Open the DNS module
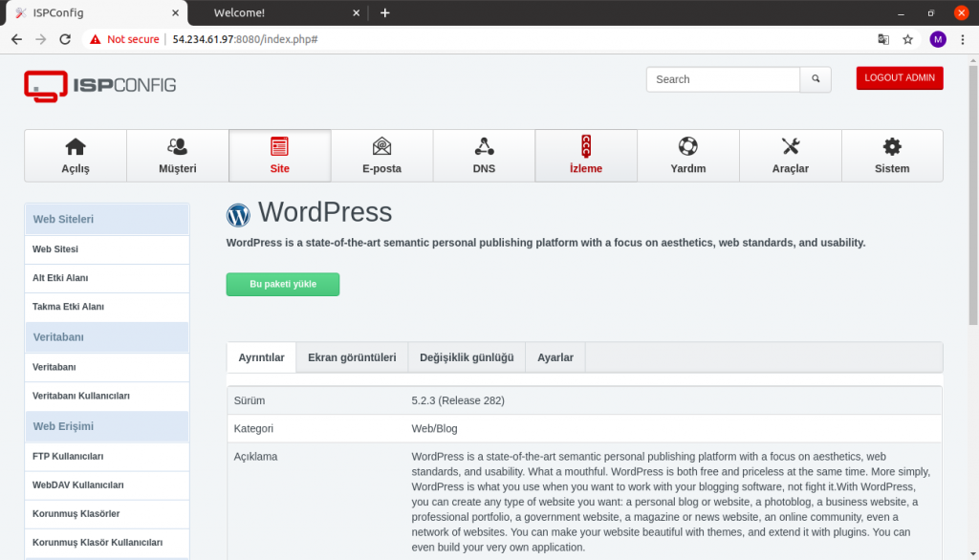 click(484, 156)
